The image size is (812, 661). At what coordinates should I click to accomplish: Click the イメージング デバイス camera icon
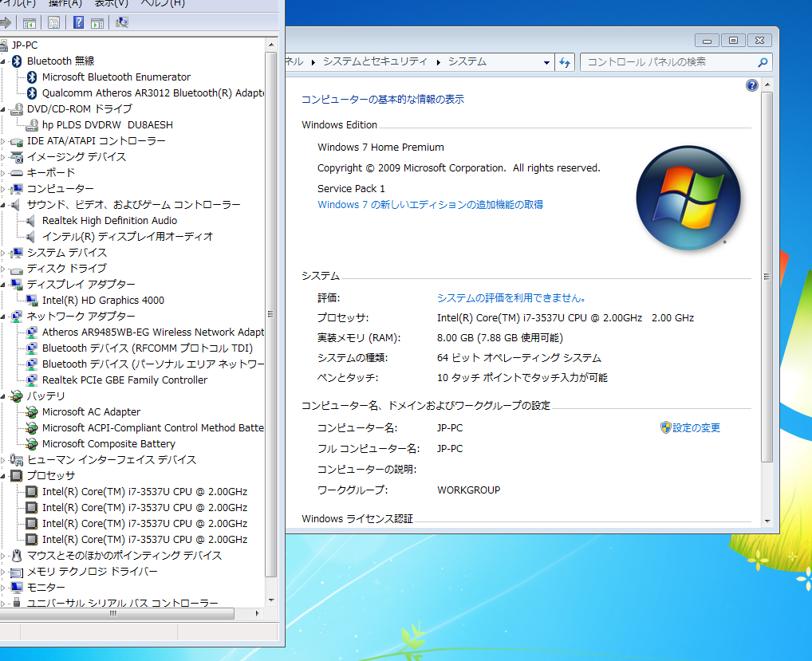pyautogui.click(x=17, y=157)
